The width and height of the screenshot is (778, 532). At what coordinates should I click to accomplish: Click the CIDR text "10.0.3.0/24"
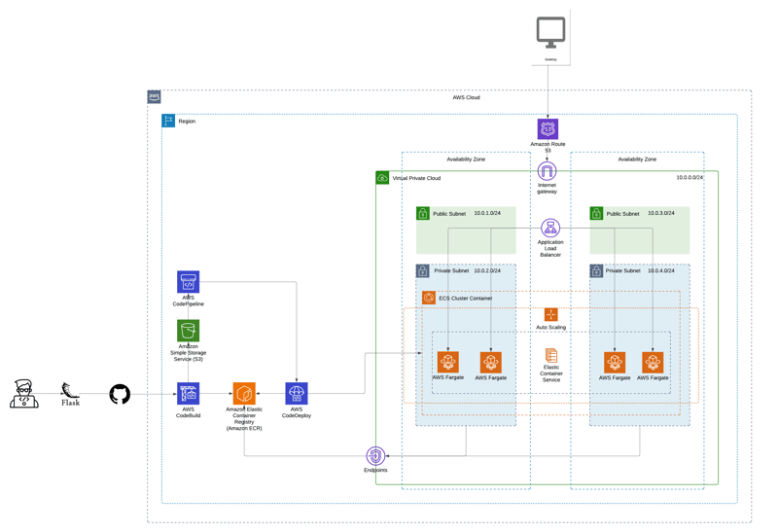coord(661,213)
